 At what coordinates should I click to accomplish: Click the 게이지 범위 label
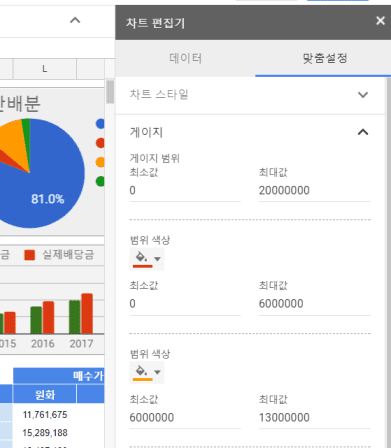[x=155, y=158]
